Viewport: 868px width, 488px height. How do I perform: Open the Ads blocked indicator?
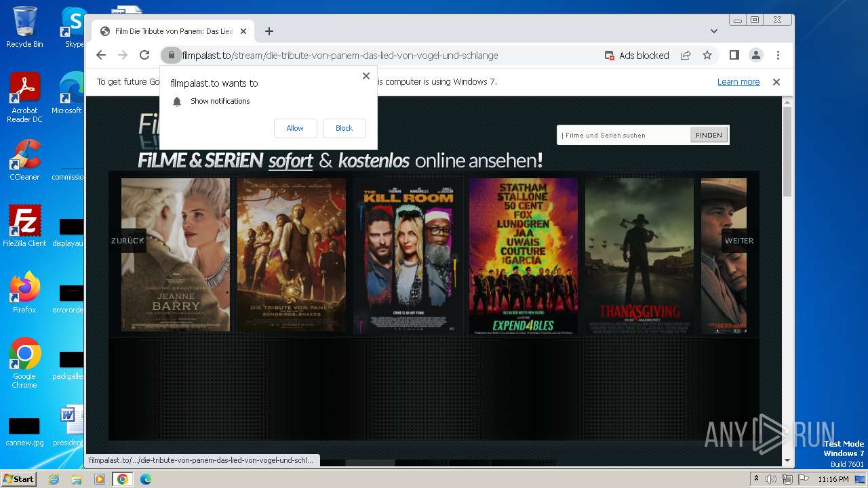pyautogui.click(x=637, y=56)
